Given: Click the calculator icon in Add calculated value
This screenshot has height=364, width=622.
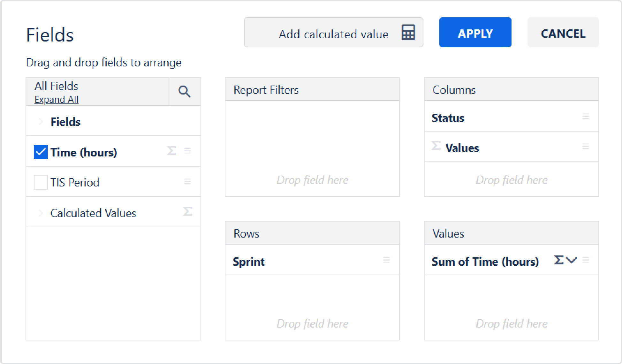Looking at the screenshot, I should [408, 33].
